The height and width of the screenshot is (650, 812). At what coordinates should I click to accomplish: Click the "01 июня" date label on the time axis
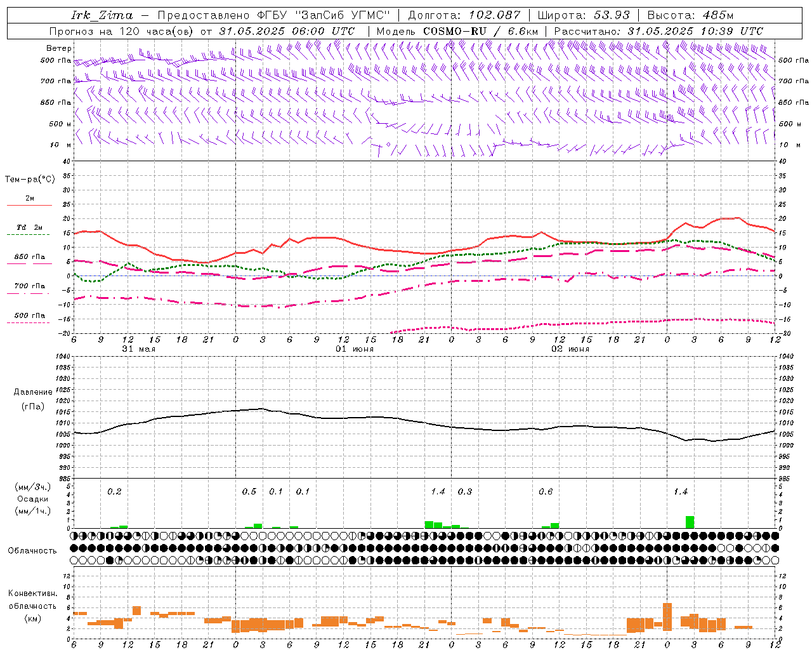pyautogui.click(x=355, y=349)
